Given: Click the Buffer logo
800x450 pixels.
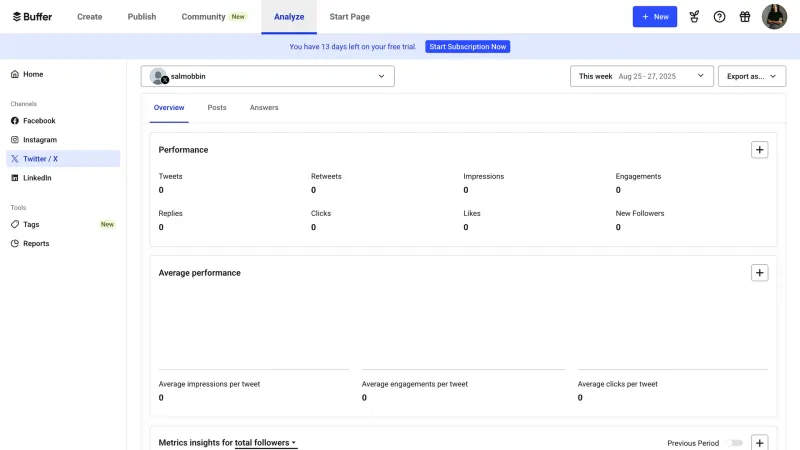Looking at the screenshot, I should (x=32, y=17).
